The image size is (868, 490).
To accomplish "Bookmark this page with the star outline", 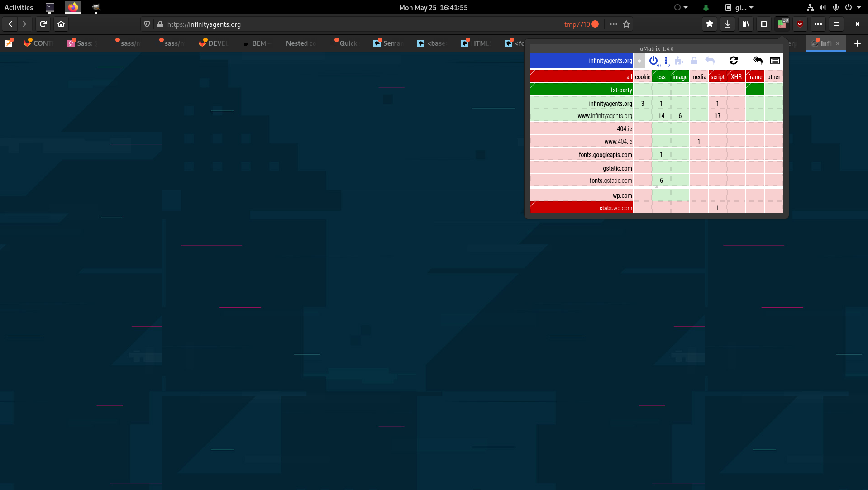I will 626,24.
